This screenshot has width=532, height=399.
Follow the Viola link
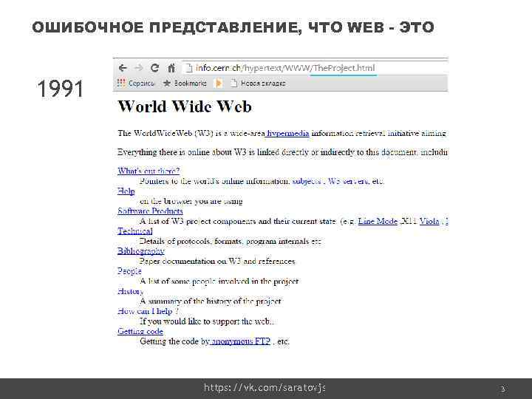[x=429, y=221]
